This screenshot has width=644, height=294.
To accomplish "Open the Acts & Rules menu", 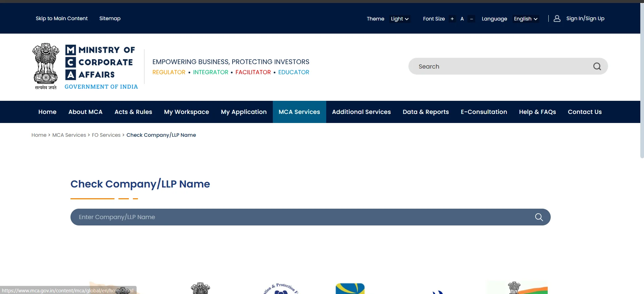I will (x=133, y=112).
